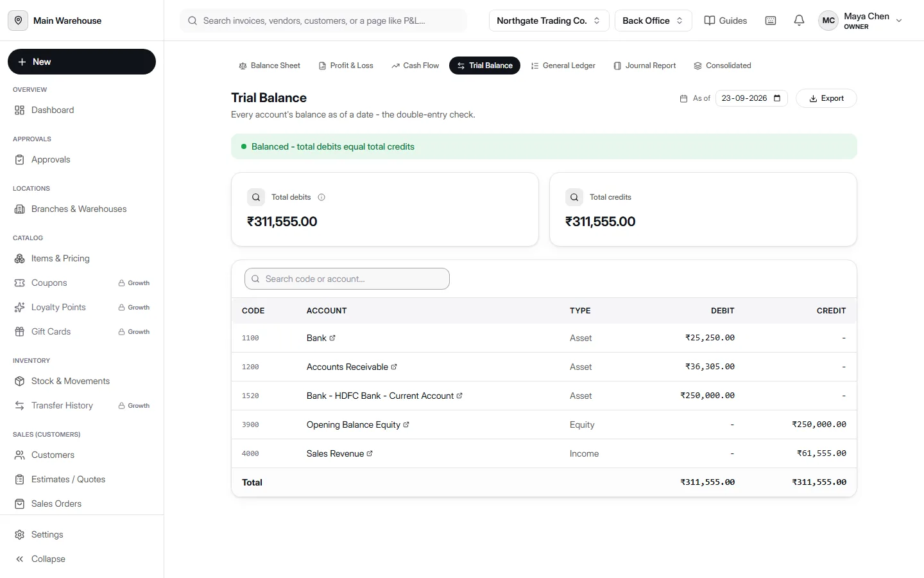
Task: Click the keyboard shortcuts icon in header
Action: (x=771, y=21)
